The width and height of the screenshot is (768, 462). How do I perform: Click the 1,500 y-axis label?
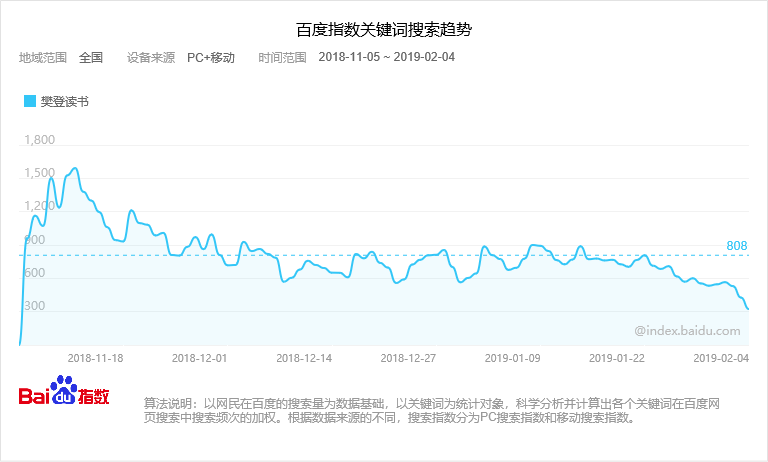coord(40,172)
